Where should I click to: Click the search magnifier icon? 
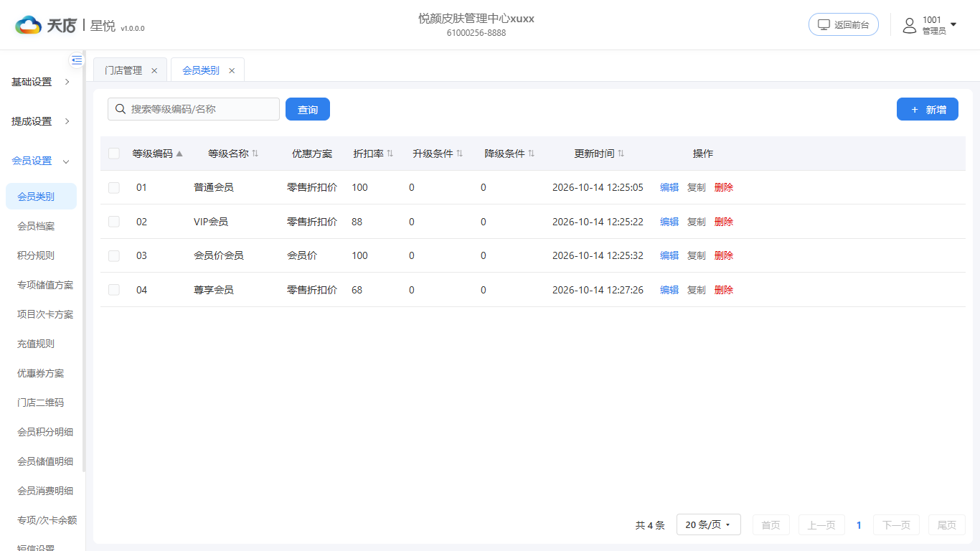pyautogui.click(x=120, y=109)
